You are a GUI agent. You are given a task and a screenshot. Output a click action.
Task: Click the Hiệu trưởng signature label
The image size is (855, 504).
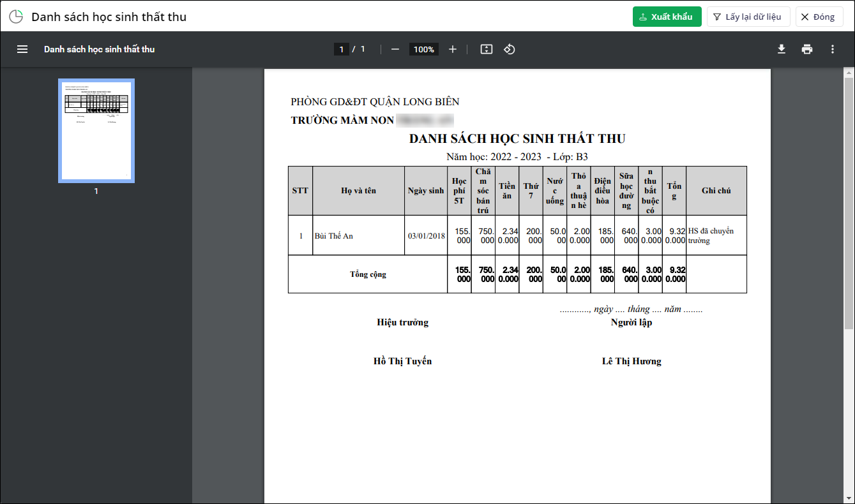pos(403,322)
